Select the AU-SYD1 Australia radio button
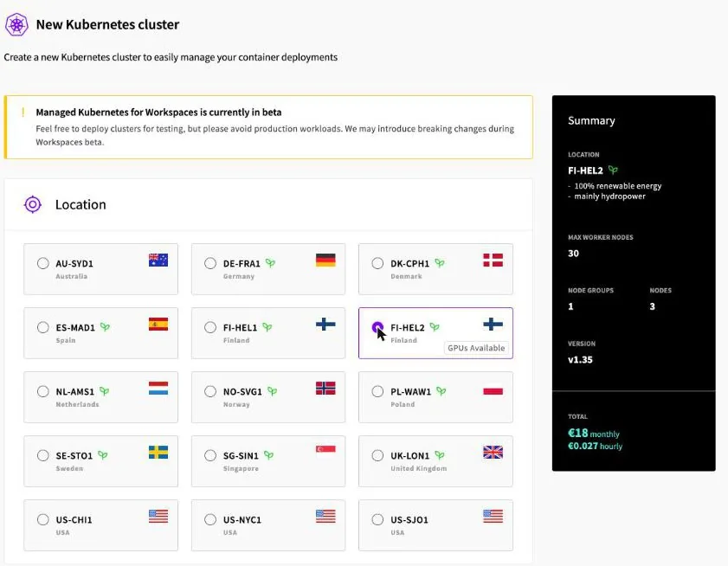This screenshot has height=566, width=728. click(x=42, y=263)
